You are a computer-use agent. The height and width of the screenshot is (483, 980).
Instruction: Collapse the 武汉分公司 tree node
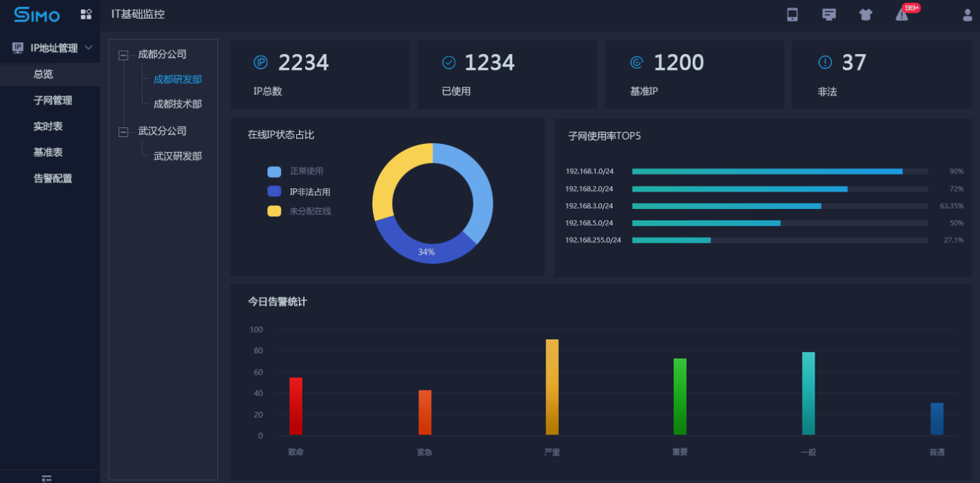coord(123,131)
